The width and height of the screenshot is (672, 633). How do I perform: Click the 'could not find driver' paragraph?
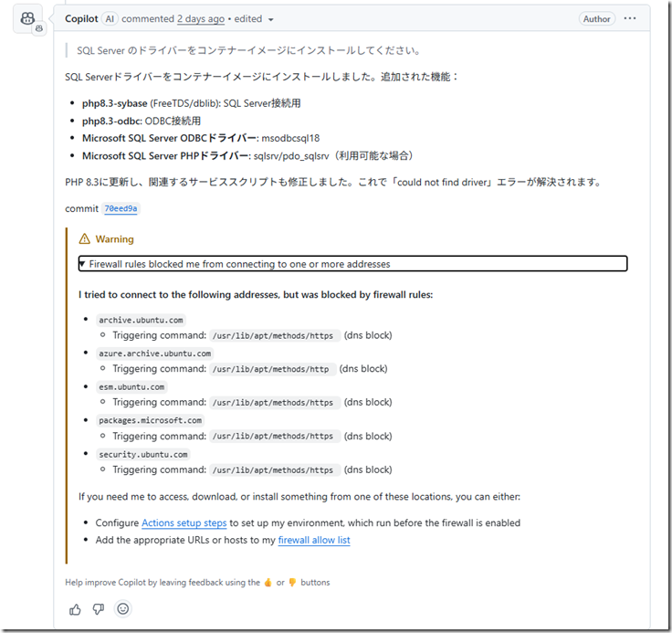pos(333,182)
